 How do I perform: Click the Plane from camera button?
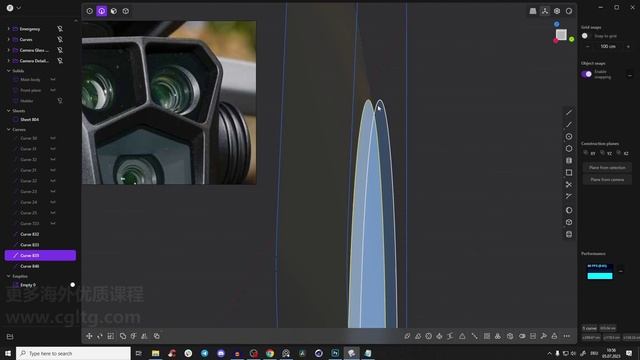607,180
